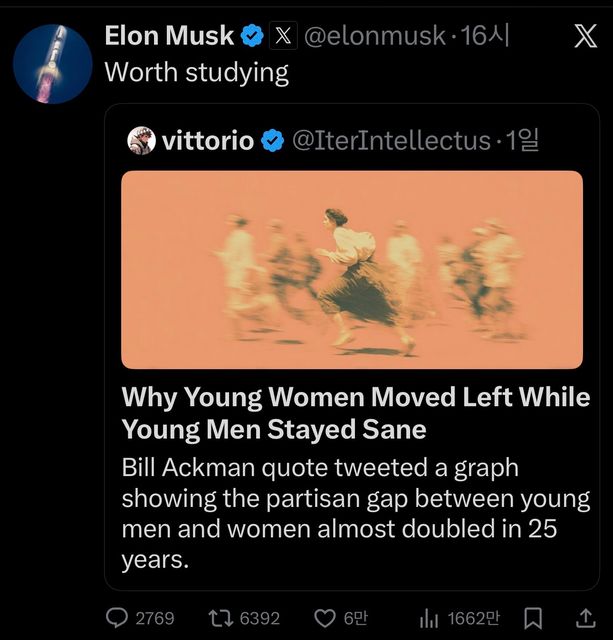
Task: Open Elon Musk's rocket profile picture
Action: (x=53, y=64)
